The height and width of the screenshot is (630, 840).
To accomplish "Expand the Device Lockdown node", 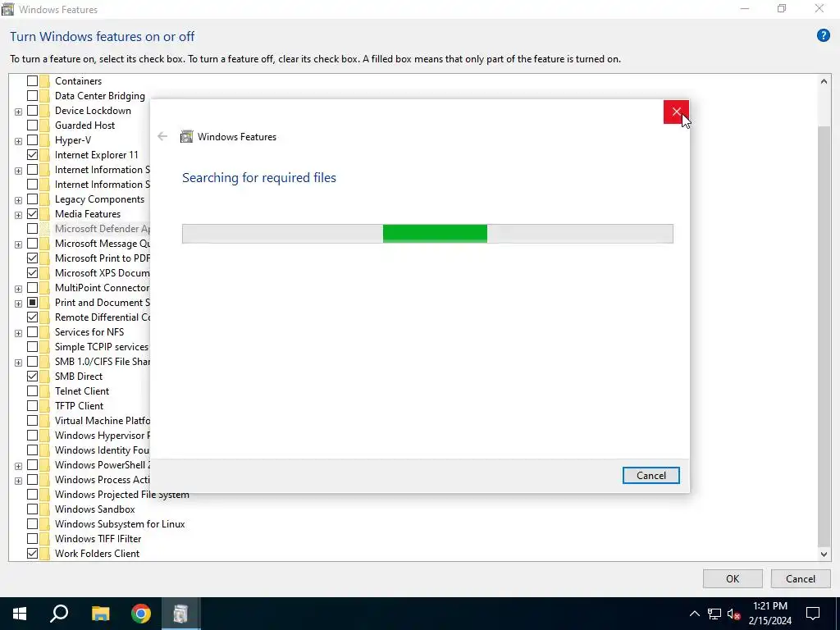I will (18, 112).
